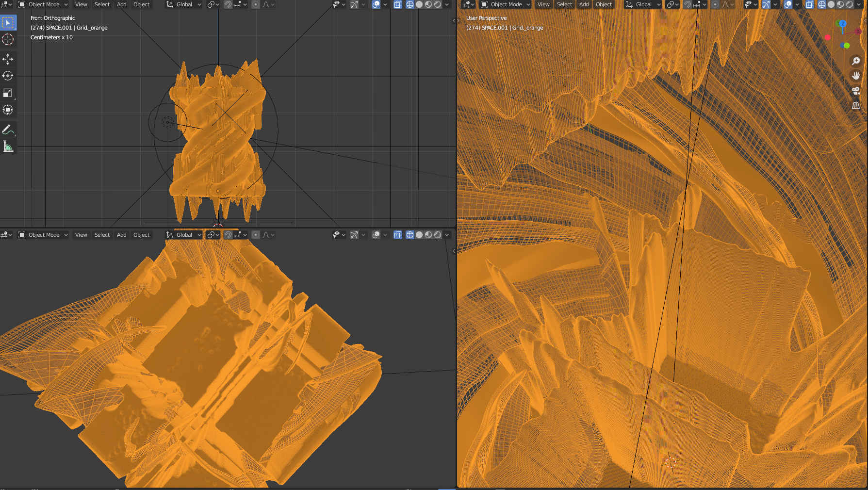The height and width of the screenshot is (490, 868).
Task: Select the Annotate tool in left toolbar
Action: pyautogui.click(x=8, y=130)
